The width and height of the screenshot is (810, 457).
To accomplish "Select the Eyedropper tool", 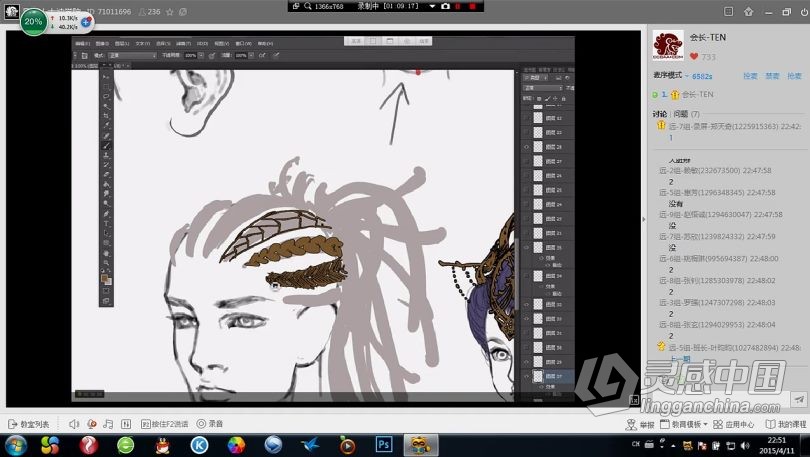I will 106,126.
